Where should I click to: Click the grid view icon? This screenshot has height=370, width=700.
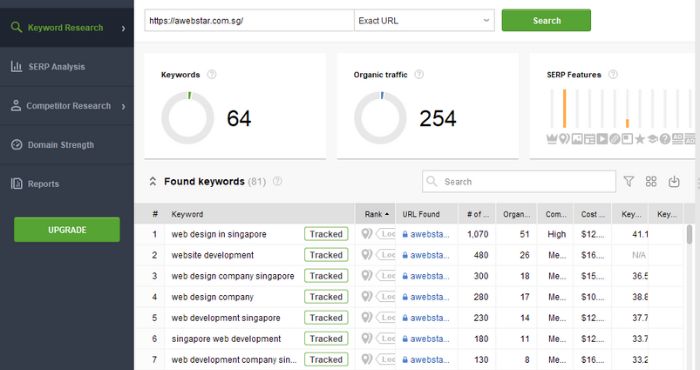[x=651, y=181]
